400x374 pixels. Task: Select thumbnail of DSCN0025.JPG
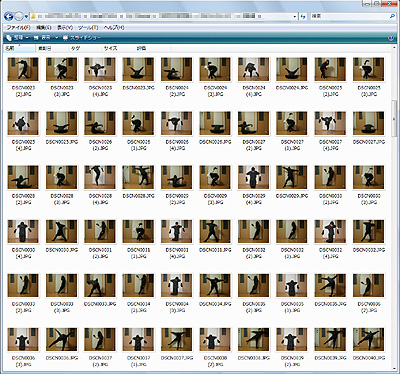[61, 123]
